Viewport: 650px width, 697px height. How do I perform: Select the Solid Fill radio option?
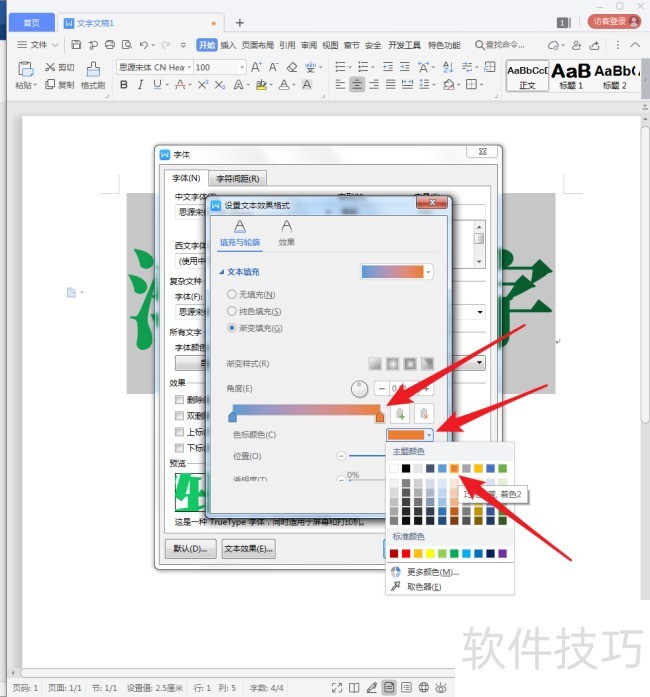pyautogui.click(x=232, y=311)
